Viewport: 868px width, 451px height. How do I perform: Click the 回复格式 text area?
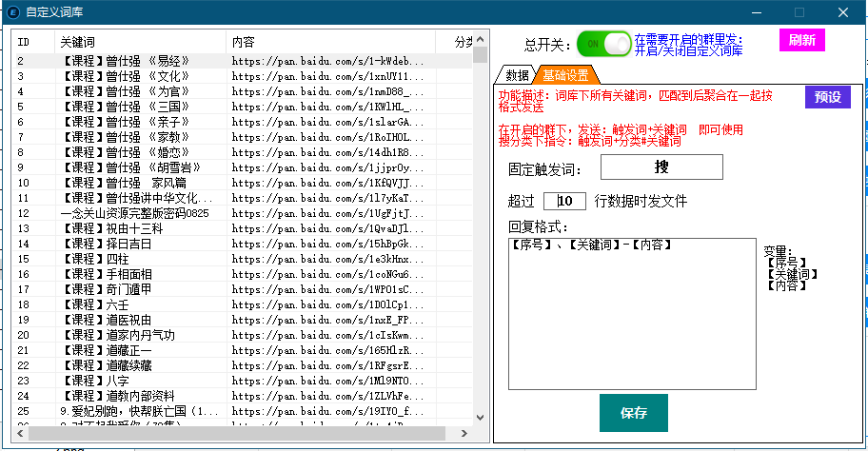pos(632,314)
